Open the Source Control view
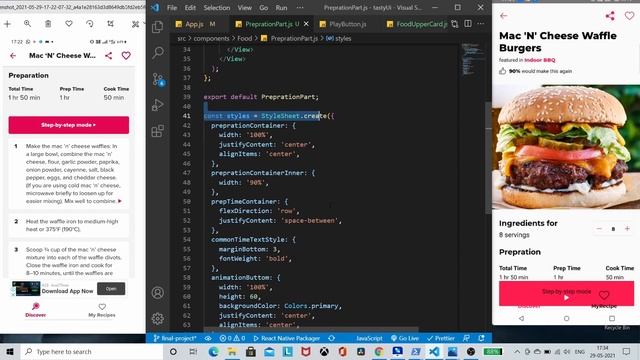The width and height of the screenshot is (640, 360). point(158,79)
